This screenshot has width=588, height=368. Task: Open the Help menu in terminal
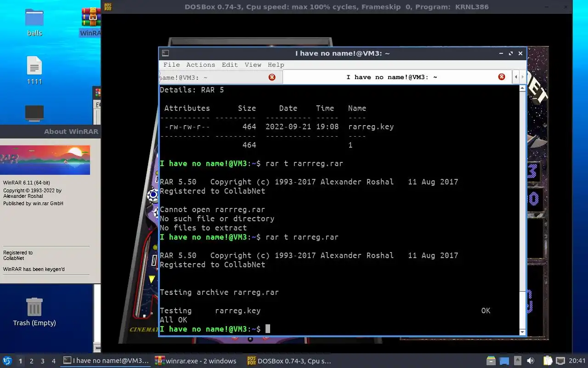tap(276, 65)
